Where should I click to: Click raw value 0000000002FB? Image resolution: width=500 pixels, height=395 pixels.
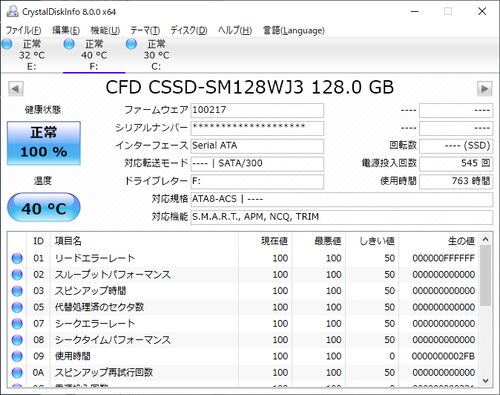(x=443, y=356)
